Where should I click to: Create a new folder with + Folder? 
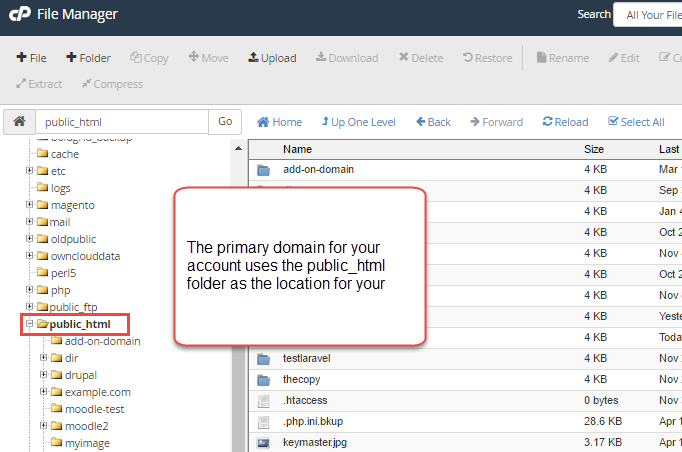(88, 58)
